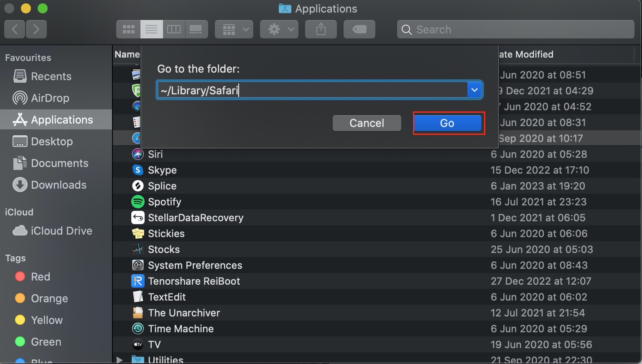Open Desktop in the sidebar
Image resolution: width=642 pixels, height=364 pixels.
coord(56,142)
